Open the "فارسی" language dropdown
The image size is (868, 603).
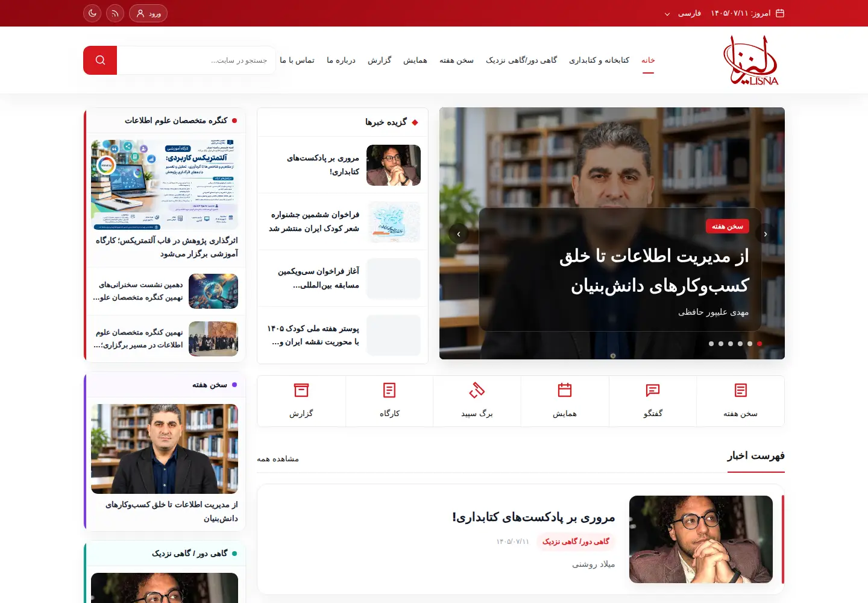[682, 13]
